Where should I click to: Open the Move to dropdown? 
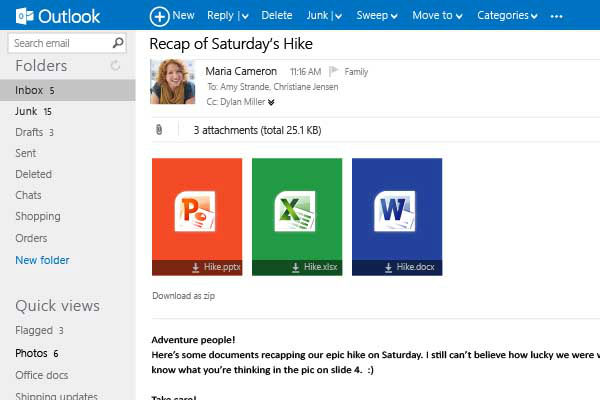(x=458, y=16)
